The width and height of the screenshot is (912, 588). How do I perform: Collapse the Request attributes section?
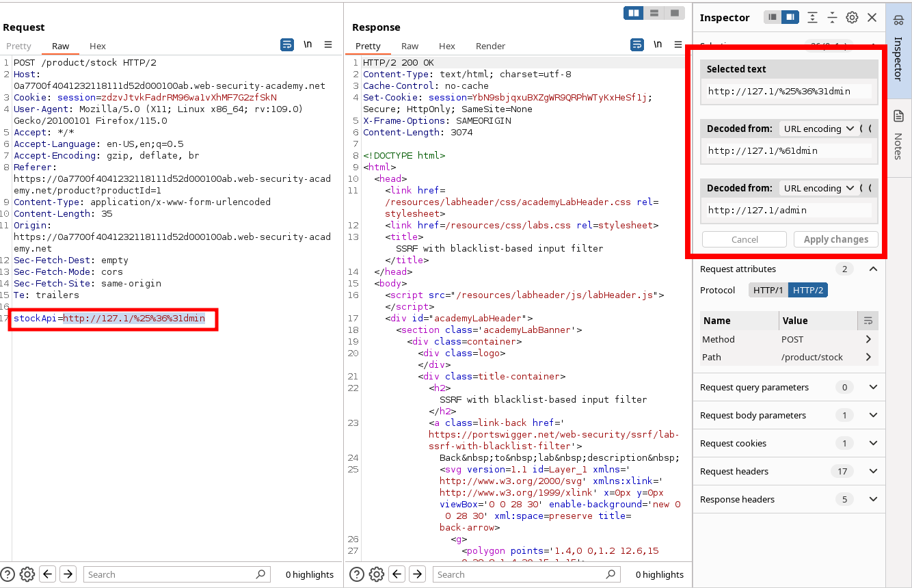[873, 269]
